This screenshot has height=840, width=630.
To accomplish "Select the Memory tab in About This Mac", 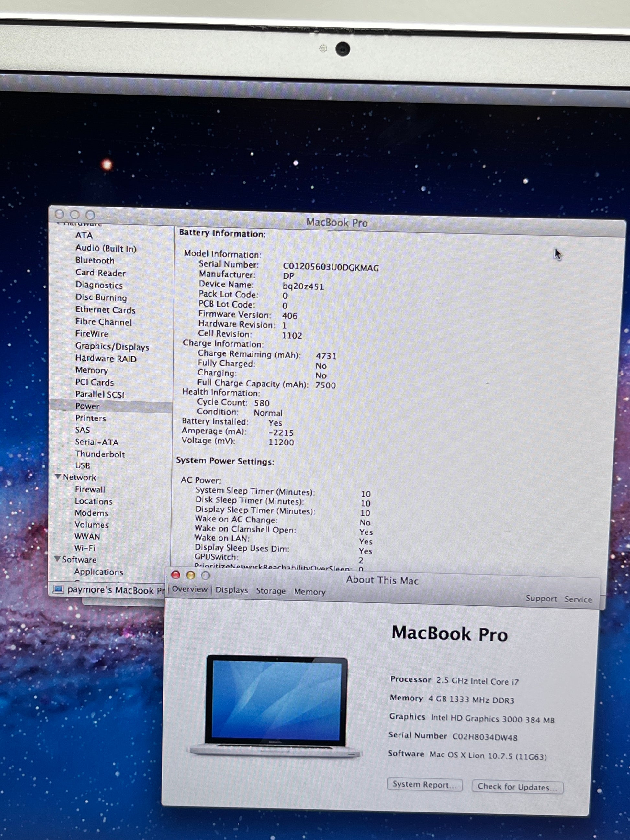I will [x=309, y=592].
